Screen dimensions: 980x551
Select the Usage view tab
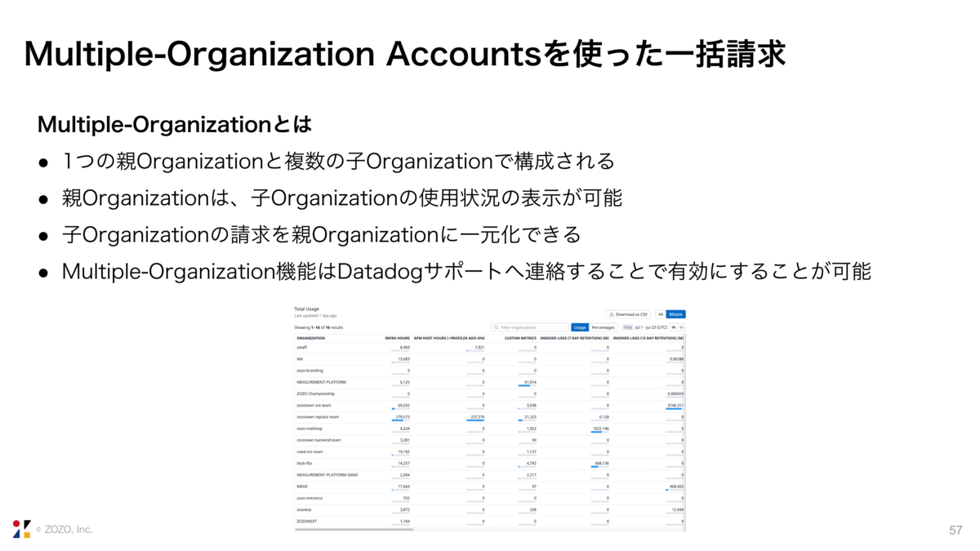point(580,327)
